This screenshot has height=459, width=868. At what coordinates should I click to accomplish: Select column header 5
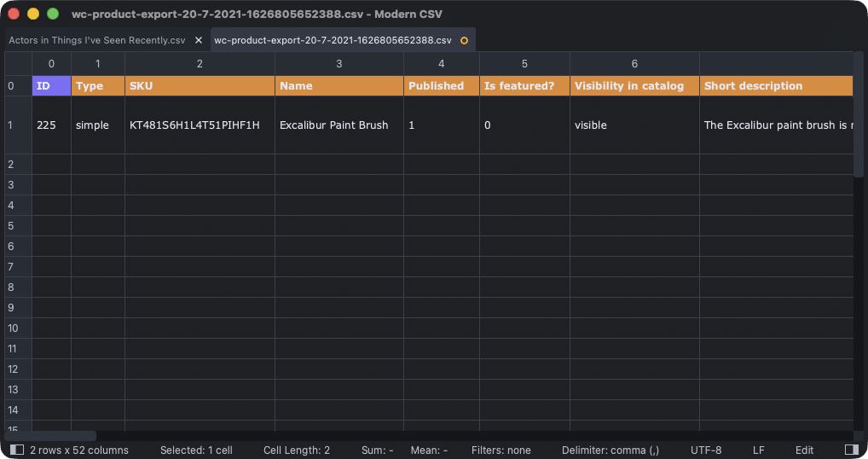point(524,64)
